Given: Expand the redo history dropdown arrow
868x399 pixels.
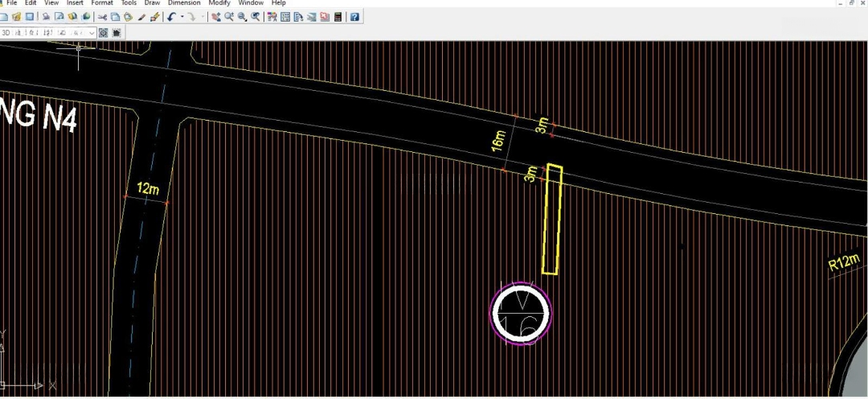Looking at the screenshot, I should [x=203, y=17].
